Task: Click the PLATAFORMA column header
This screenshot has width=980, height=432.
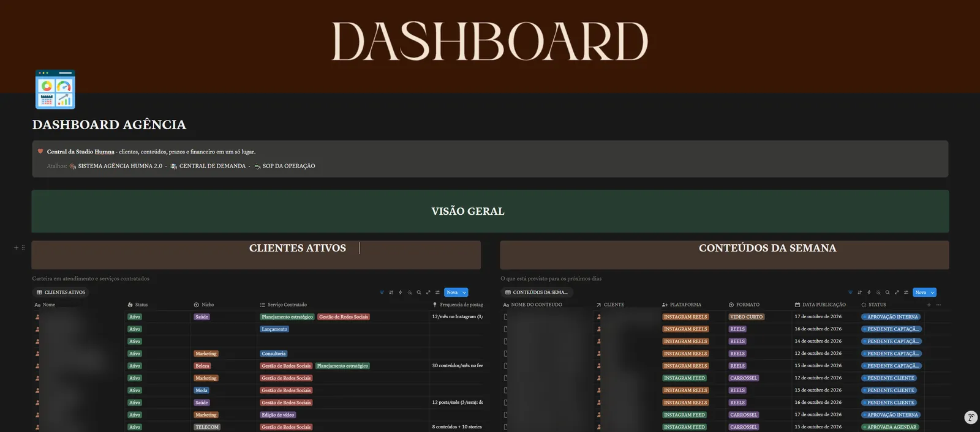Action: [682, 305]
